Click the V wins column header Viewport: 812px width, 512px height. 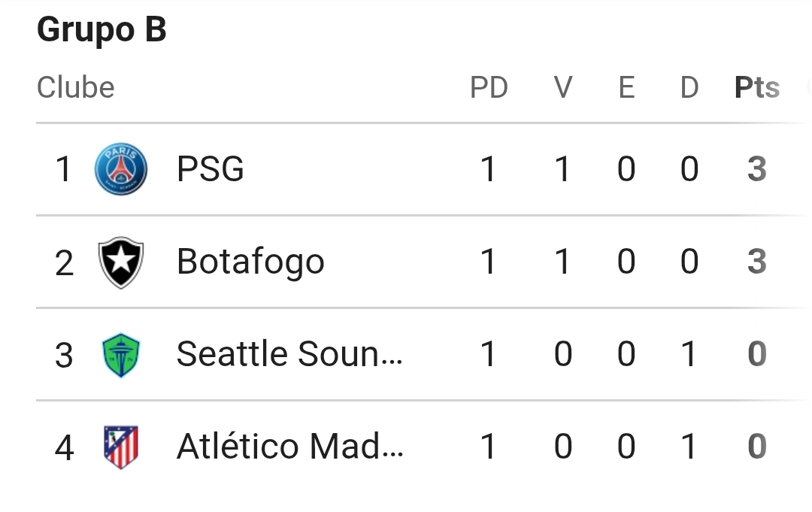click(x=563, y=88)
